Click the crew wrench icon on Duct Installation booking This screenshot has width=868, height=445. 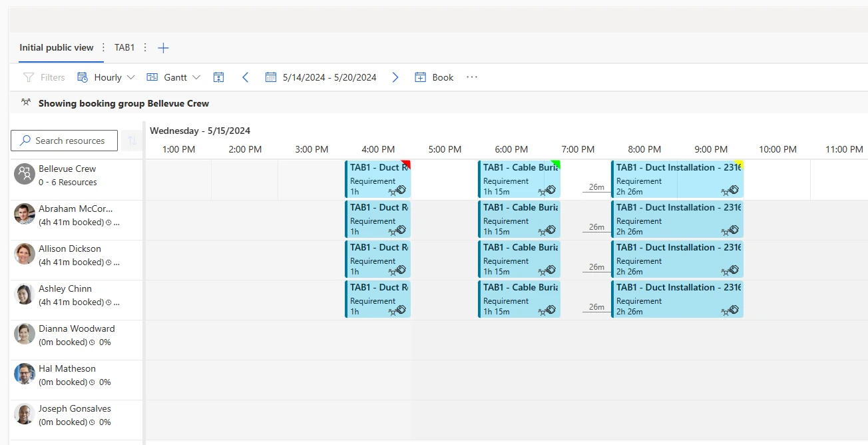coord(731,190)
